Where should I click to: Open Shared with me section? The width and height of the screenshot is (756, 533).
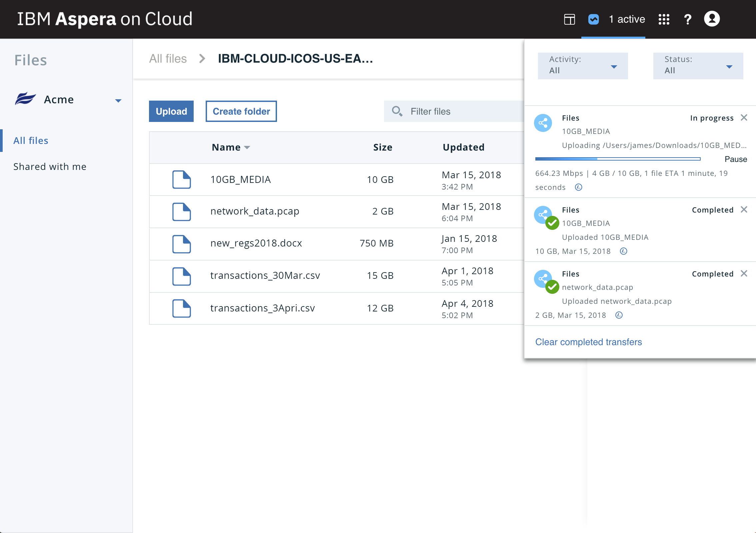pyautogui.click(x=50, y=166)
